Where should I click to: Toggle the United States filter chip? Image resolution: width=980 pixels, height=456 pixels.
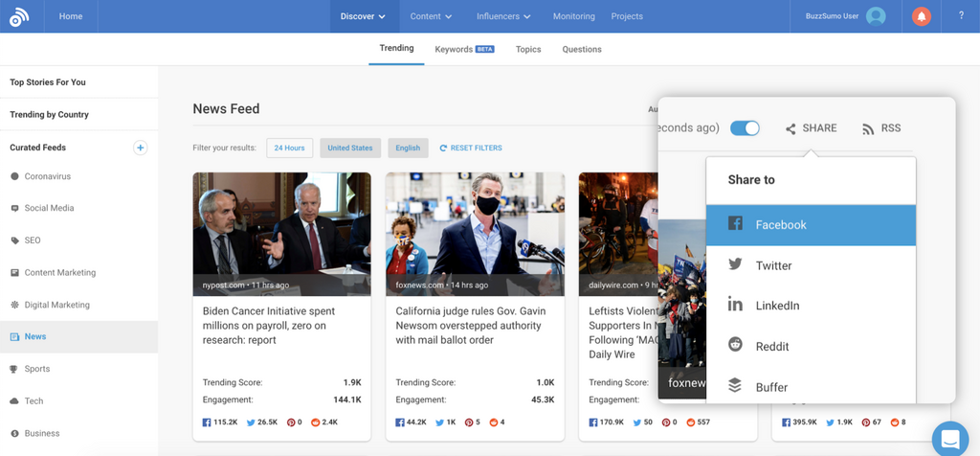350,148
